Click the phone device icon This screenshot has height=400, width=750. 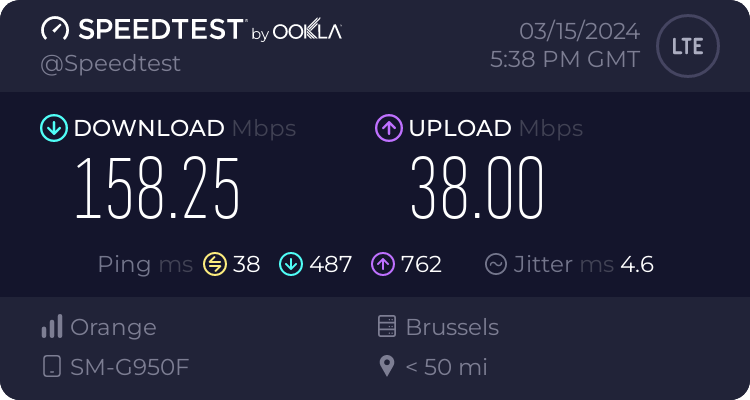point(51,366)
